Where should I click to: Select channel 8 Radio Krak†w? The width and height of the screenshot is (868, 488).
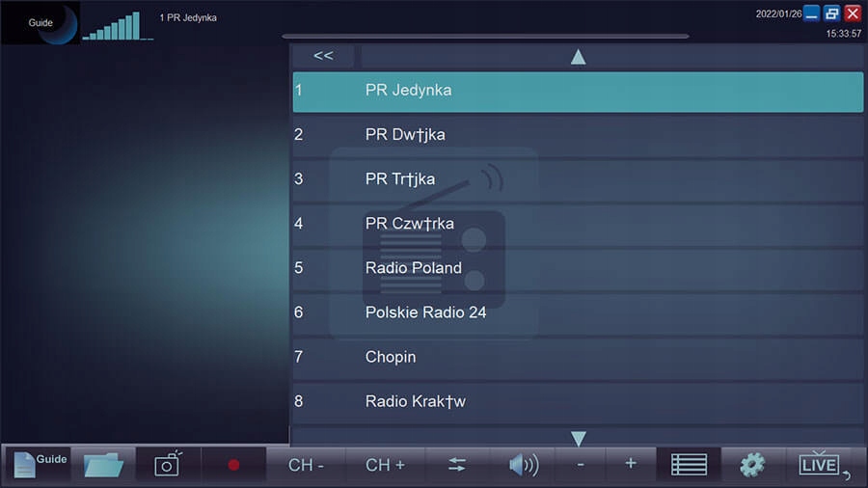click(578, 402)
